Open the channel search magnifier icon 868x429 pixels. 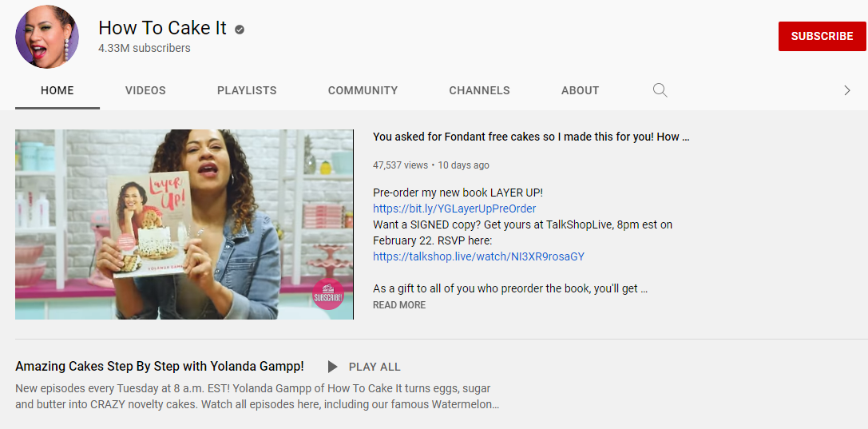click(660, 90)
